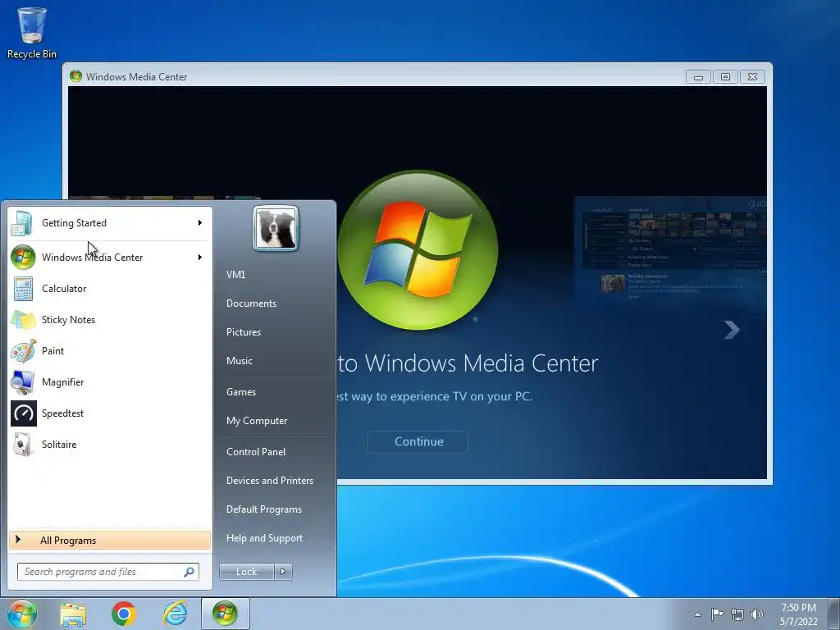Maximize the Windows Media Center window
This screenshot has width=840, height=630.
click(x=725, y=77)
